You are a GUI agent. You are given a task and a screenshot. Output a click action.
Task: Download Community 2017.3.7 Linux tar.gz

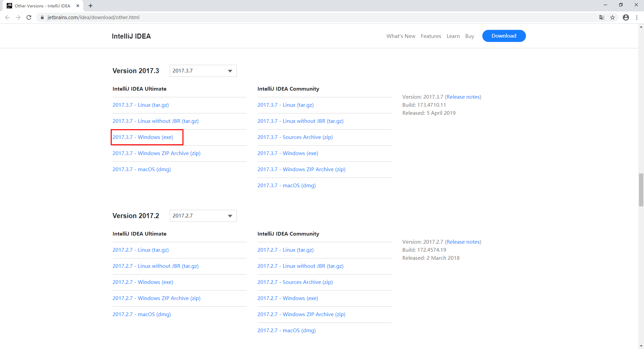[285, 105]
